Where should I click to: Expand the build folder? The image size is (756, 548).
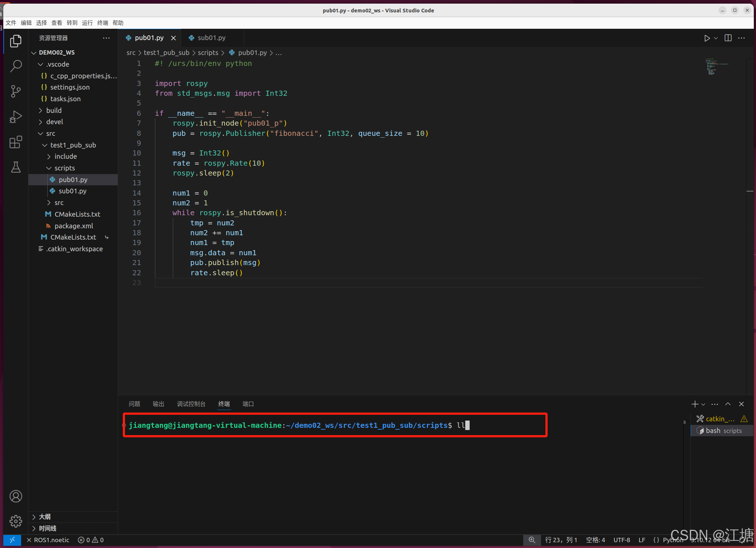pyautogui.click(x=54, y=110)
